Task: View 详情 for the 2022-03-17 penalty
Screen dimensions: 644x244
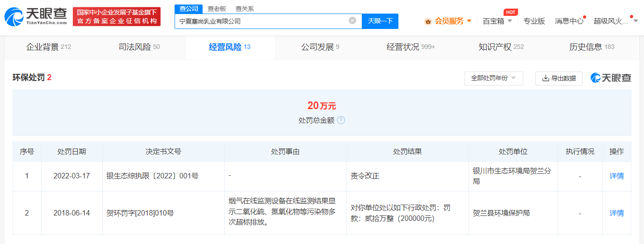Action: (616, 176)
